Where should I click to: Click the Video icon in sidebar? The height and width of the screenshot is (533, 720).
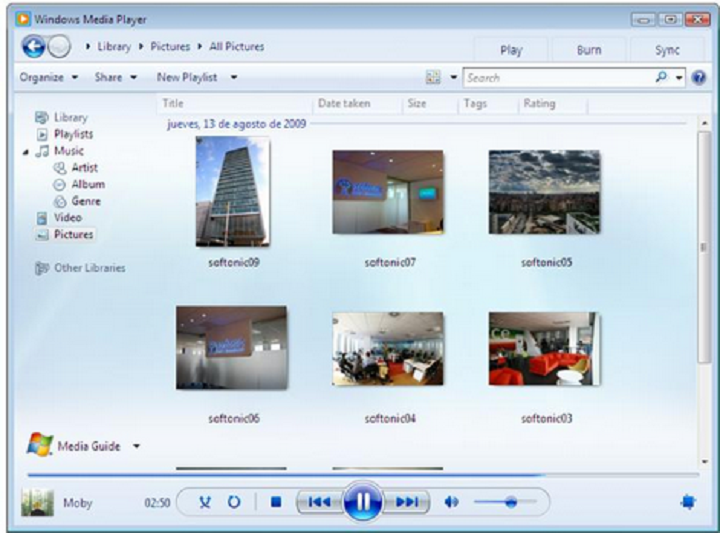[x=42, y=218]
